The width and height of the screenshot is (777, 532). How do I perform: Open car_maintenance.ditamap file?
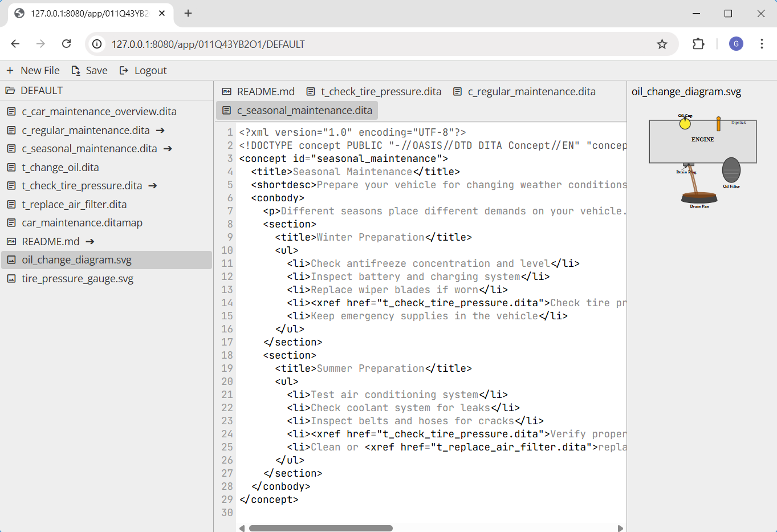pos(82,223)
